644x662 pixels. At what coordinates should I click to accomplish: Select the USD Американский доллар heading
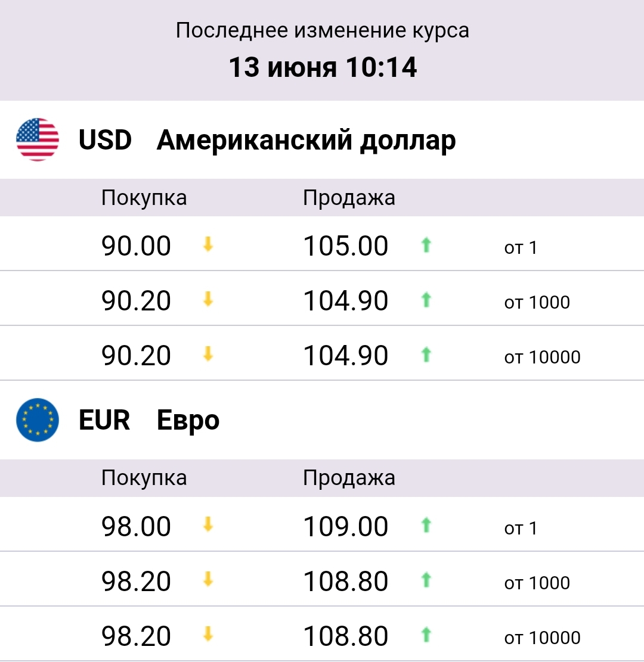point(267,140)
